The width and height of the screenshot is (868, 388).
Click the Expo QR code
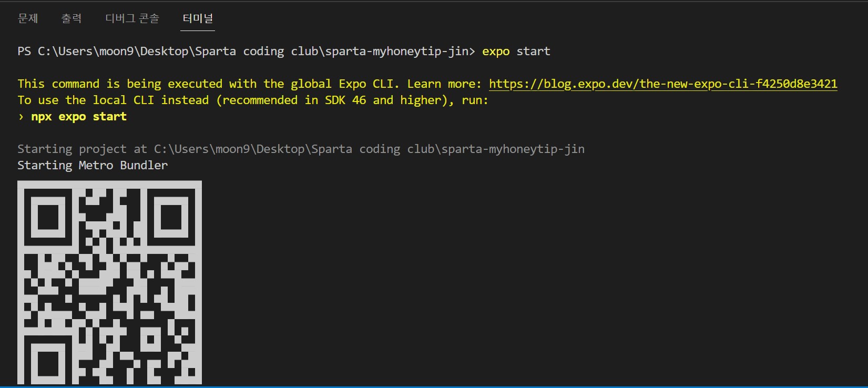(109, 282)
